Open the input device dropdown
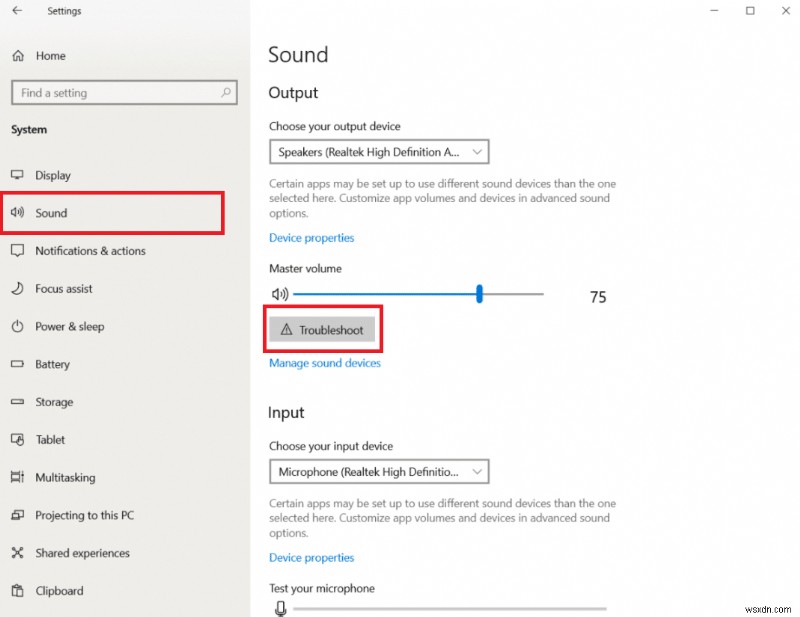This screenshot has width=800, height=617. tap(378, 471)
